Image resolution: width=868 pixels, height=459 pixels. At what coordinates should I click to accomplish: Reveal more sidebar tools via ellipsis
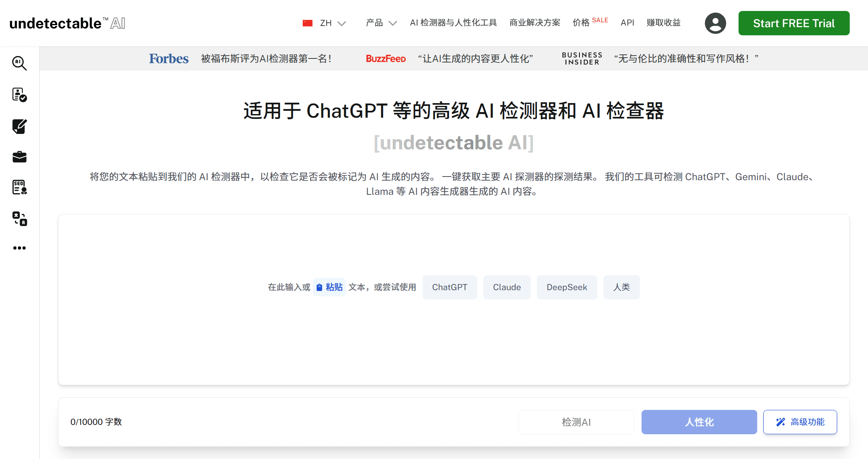click(x=19, y=248)
